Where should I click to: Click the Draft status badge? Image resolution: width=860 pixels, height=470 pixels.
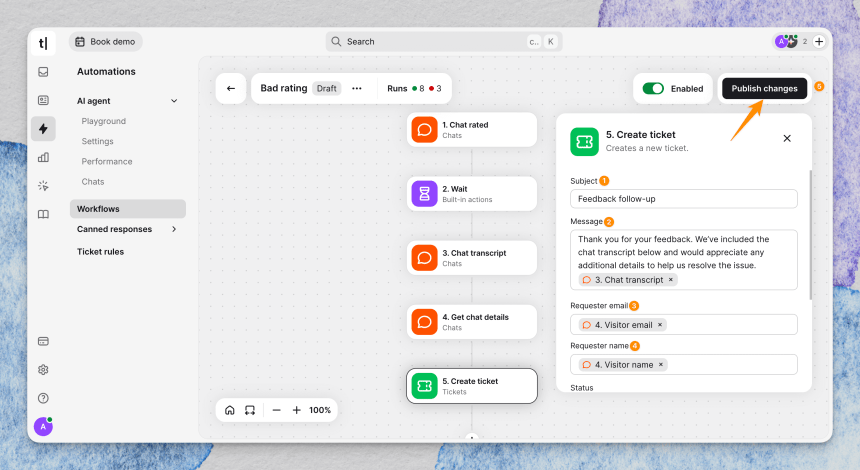point(326,88)
